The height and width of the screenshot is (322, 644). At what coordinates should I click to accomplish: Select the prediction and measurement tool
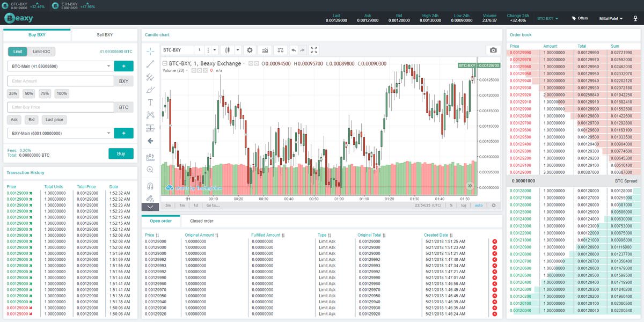[x=150, y=128]
